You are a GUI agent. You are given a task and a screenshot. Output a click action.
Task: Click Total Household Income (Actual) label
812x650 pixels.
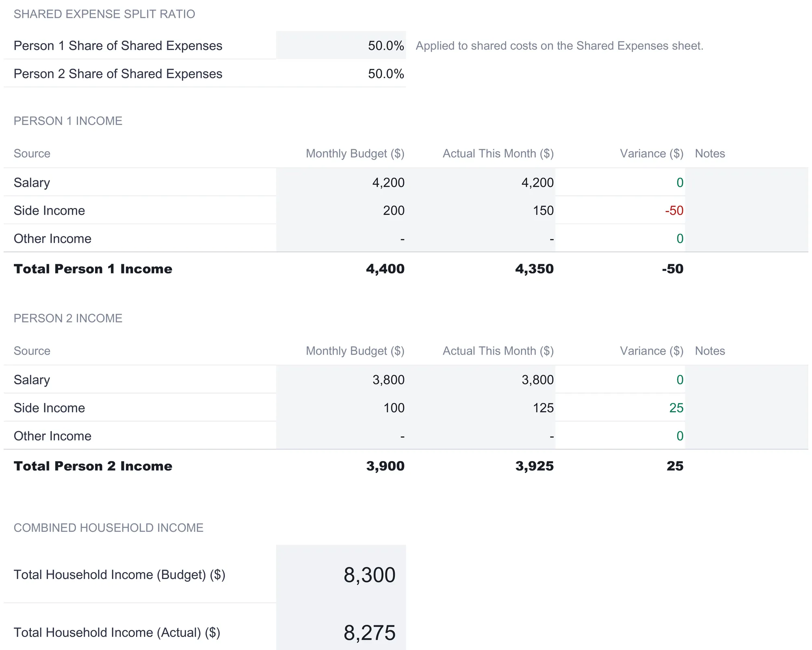tap(117, 632)
